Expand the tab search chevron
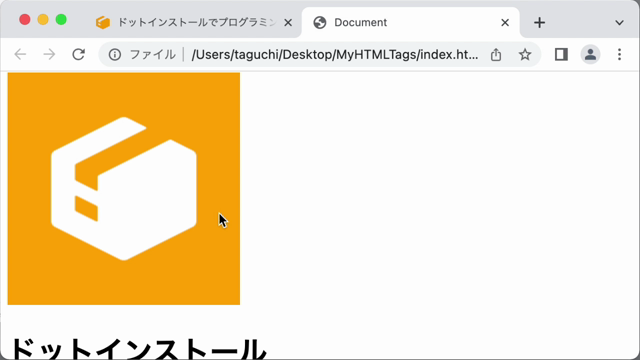 coord(619,22)
